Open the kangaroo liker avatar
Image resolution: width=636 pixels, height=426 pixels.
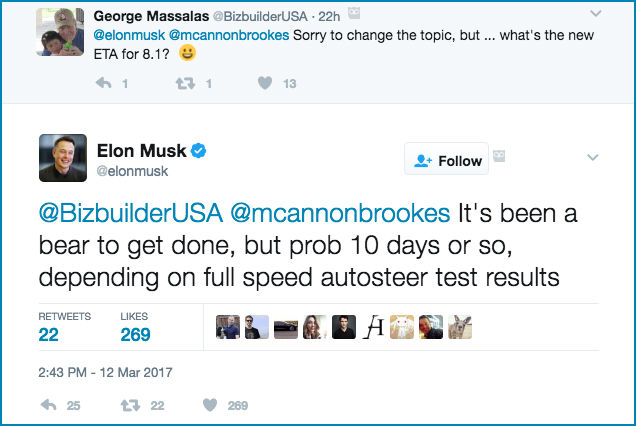point(459,326)
